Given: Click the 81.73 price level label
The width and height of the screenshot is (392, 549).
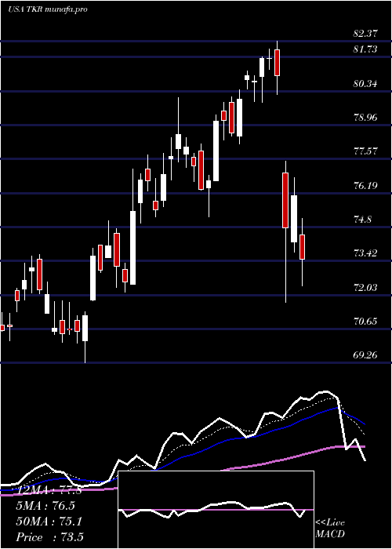Looking at the screenshot, I should click(365, 49).
